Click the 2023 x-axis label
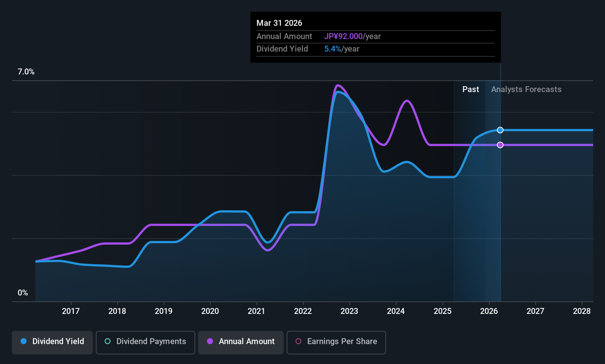 point(349,311)
